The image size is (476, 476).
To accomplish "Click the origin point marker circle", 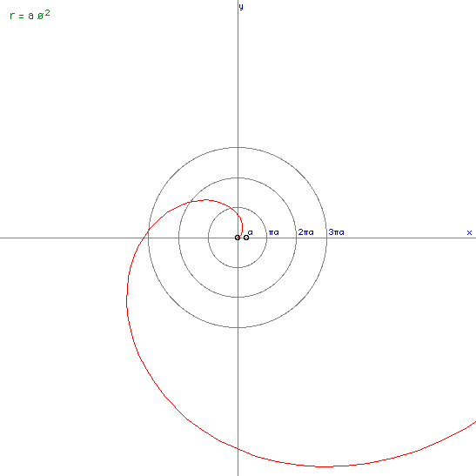I will [x=238, y=238].
